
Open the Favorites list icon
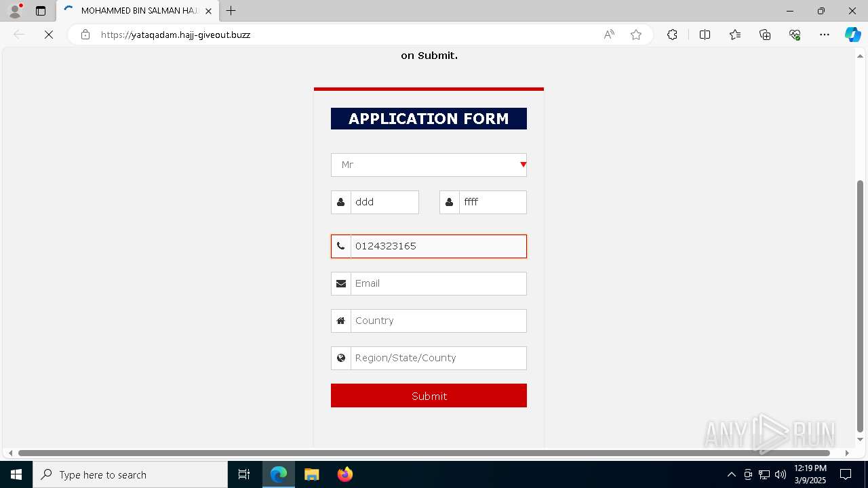click(735, 35)
